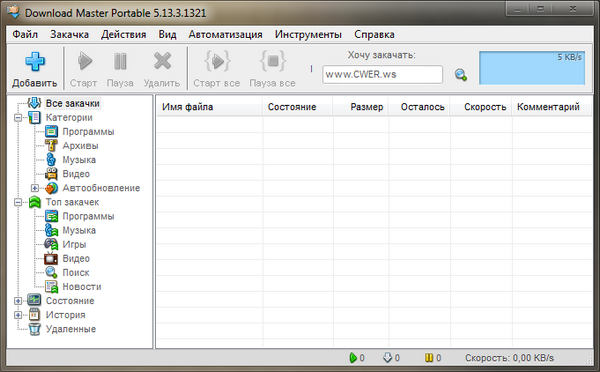Expand the История tree node

[x=18, y=315]
